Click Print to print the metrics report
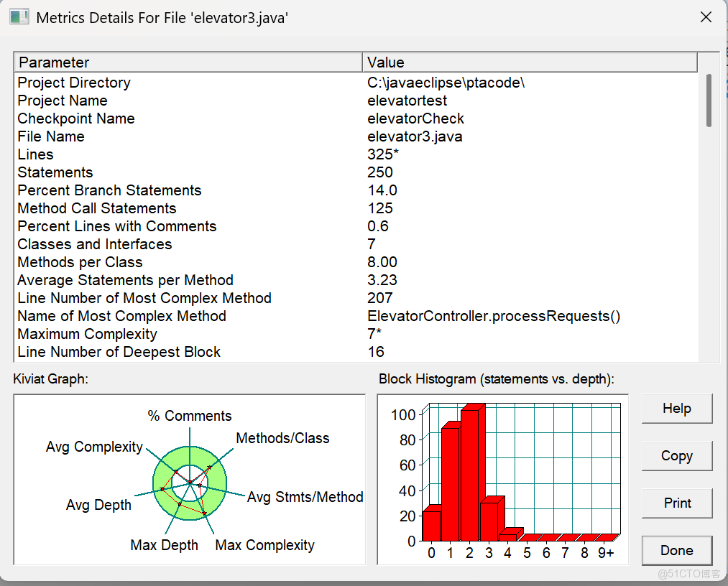The image size is (728, 586). click(676, 503)
